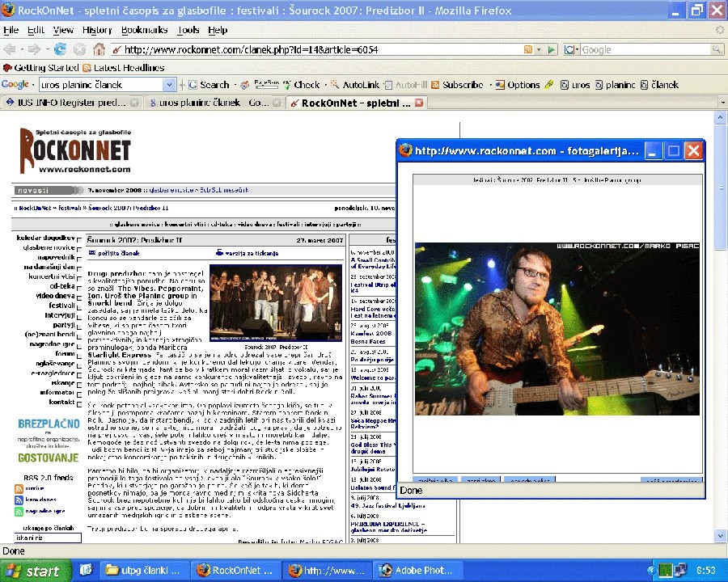Run the spell Check on the Google Toolbar

pos(302,85)
